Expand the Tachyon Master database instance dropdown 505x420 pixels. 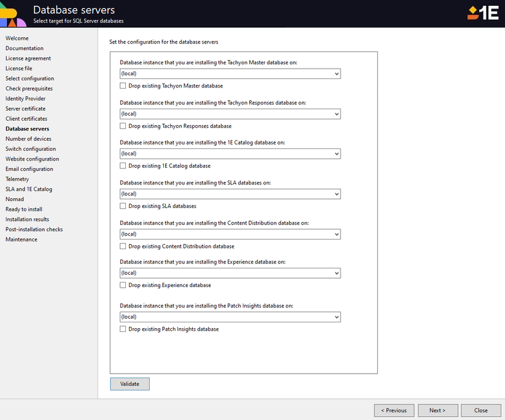pos(336,74)
